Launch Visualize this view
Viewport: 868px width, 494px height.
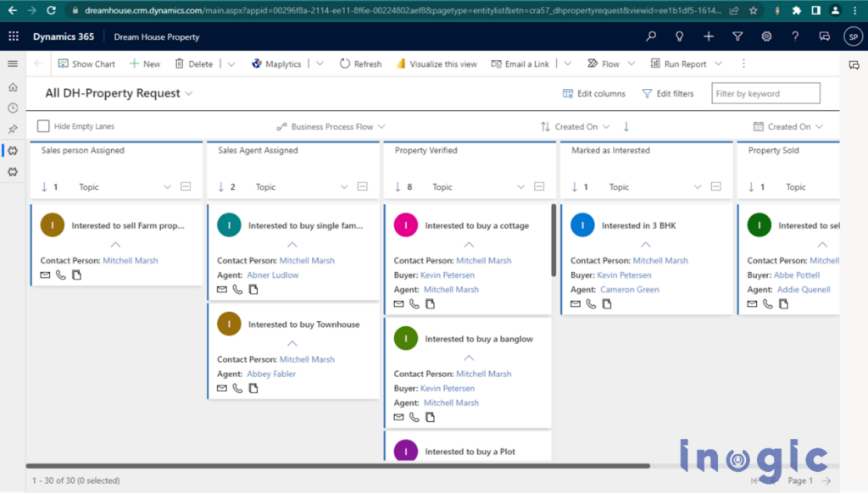pos(437,63)
